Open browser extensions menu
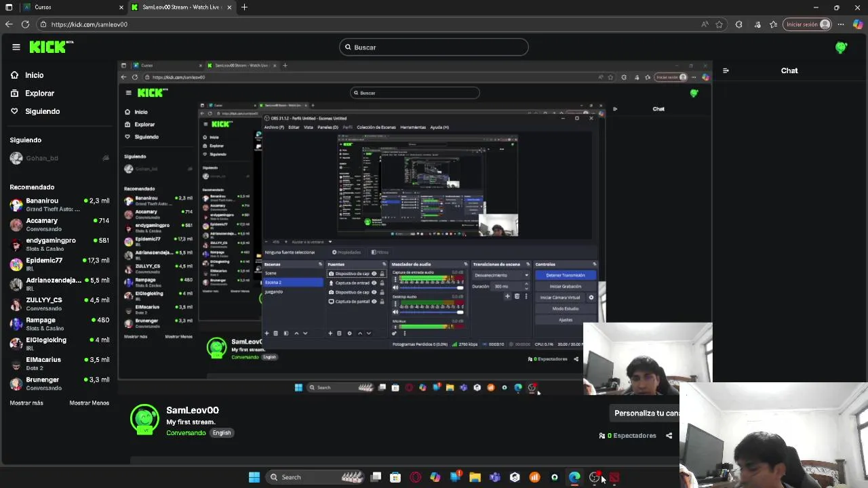Viewport: 868px width, 488px height. (738, 24)
